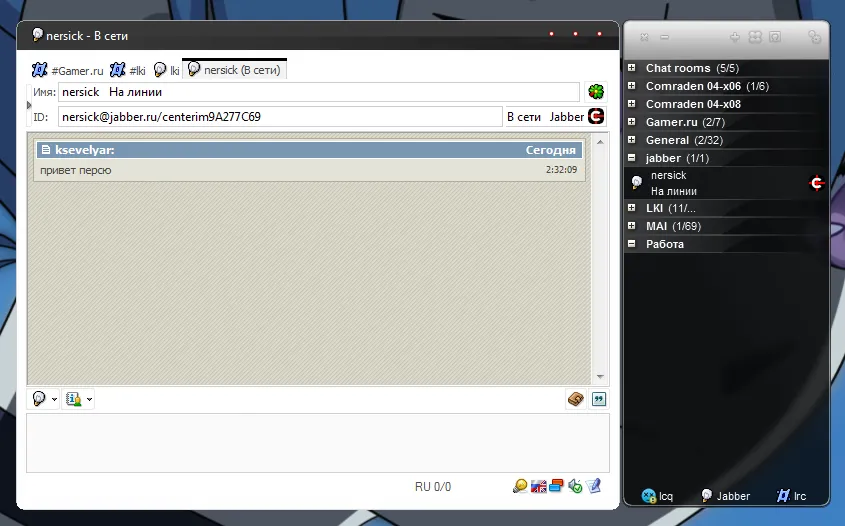Click the UK flag language icon
845x526 pixels.
(538, 487)
